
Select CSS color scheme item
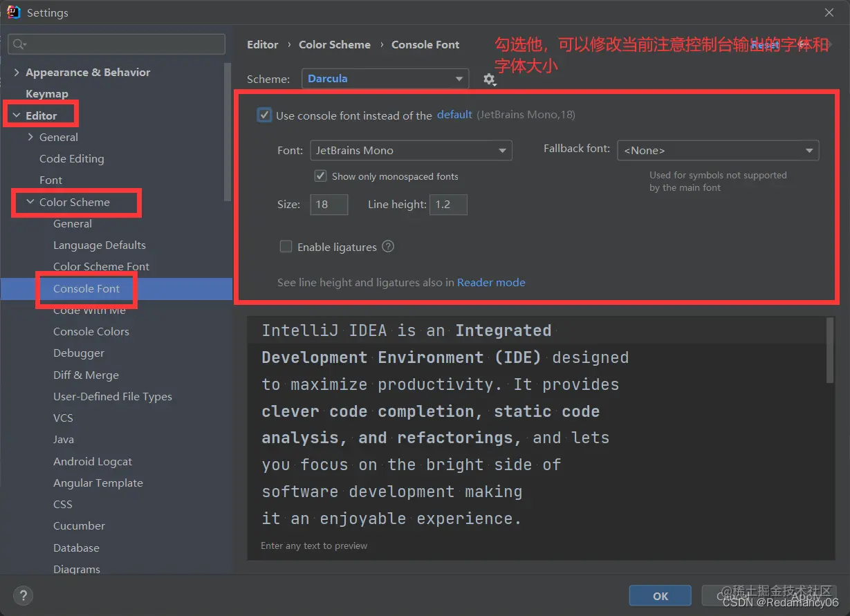coord(63,504)
